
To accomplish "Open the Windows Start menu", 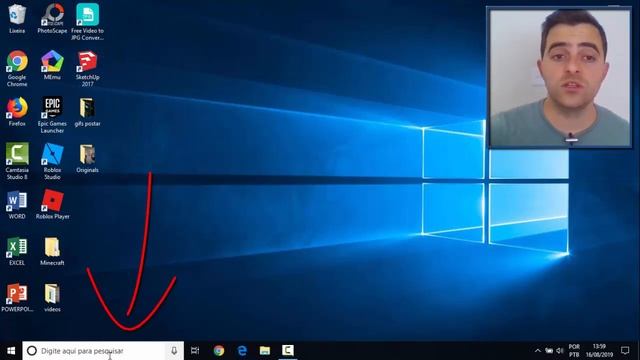I will (11, 351).
